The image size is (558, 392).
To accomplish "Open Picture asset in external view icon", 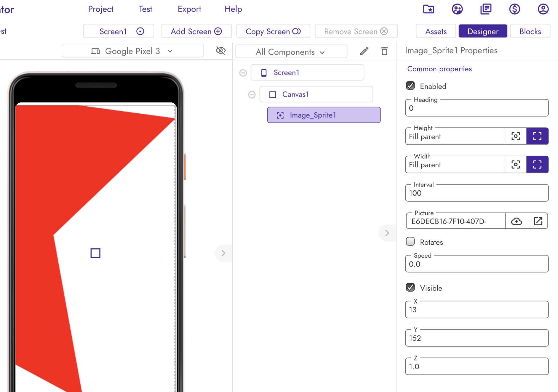I will 538,221.
